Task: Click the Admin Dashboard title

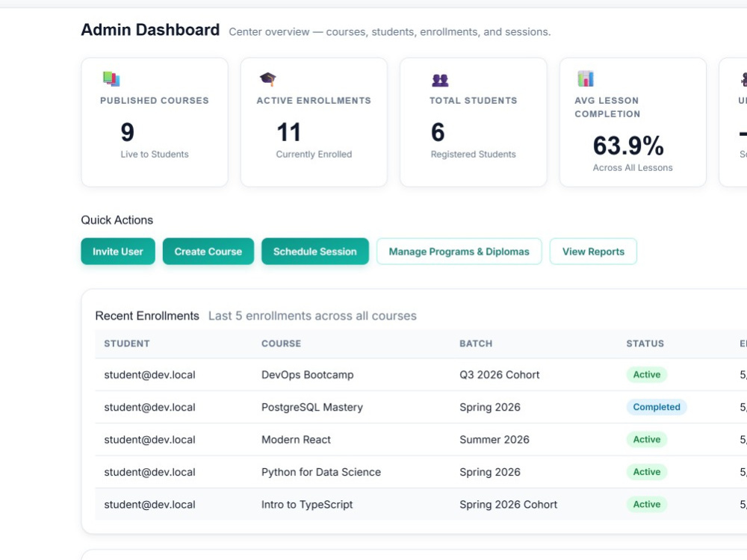Action: (150, 30)
